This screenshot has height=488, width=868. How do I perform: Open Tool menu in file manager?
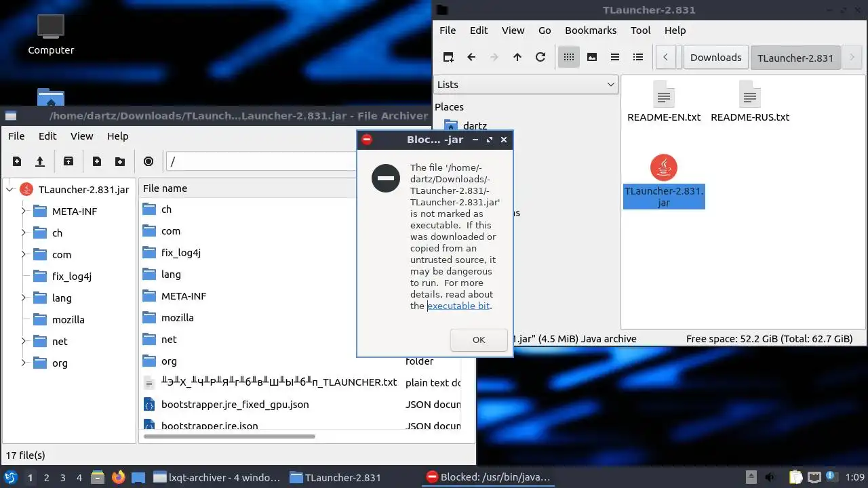[641, 30]
